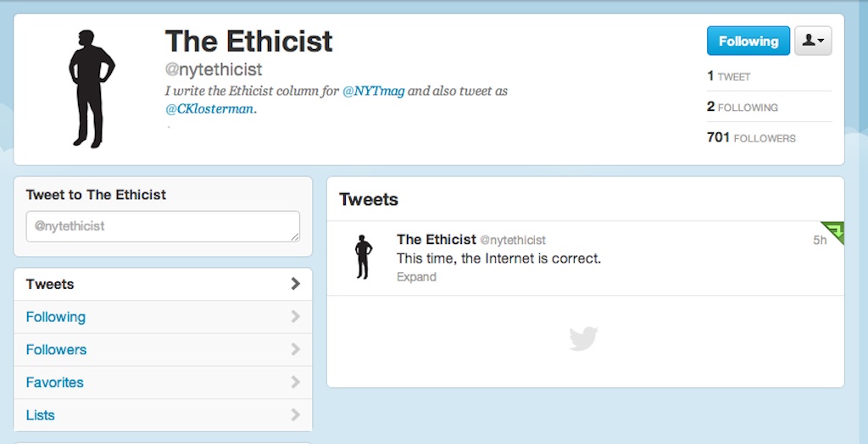Image resolution: width=868 pixels, height=444 pixels.
Task: Select Tweets in the sidebar menu
Action: (x=50, y=284)
